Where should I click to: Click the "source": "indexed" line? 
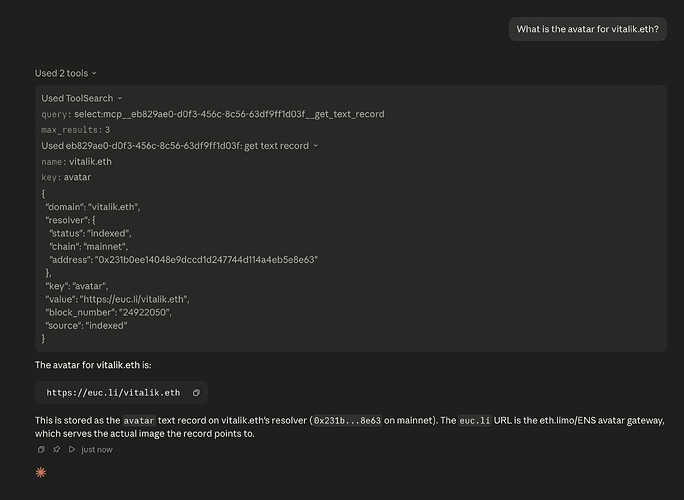[x=86, y=325]
